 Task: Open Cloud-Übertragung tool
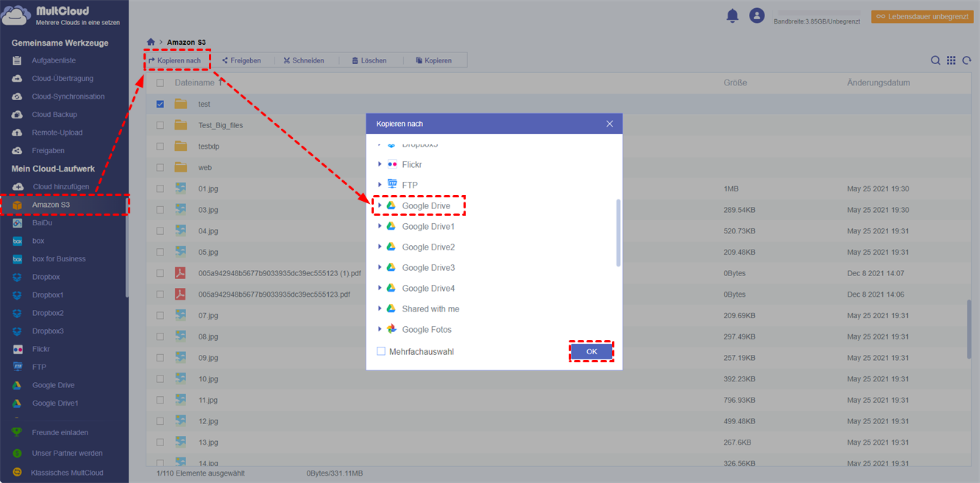63,78
